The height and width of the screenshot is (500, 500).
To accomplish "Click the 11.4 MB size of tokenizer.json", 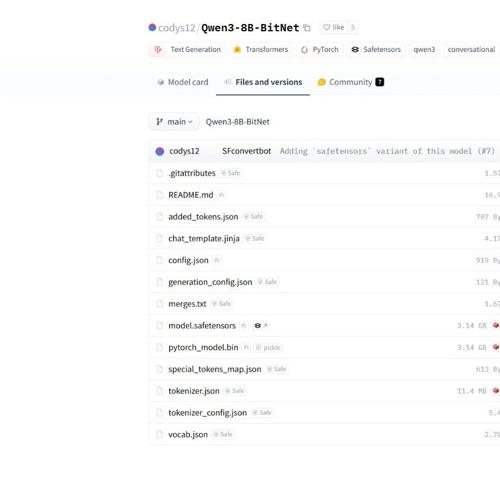I will click(x=472, y=391).
